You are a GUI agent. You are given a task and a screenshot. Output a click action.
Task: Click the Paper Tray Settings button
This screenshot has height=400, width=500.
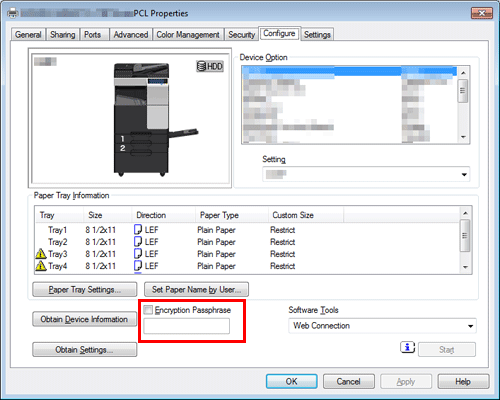[85, 289]
